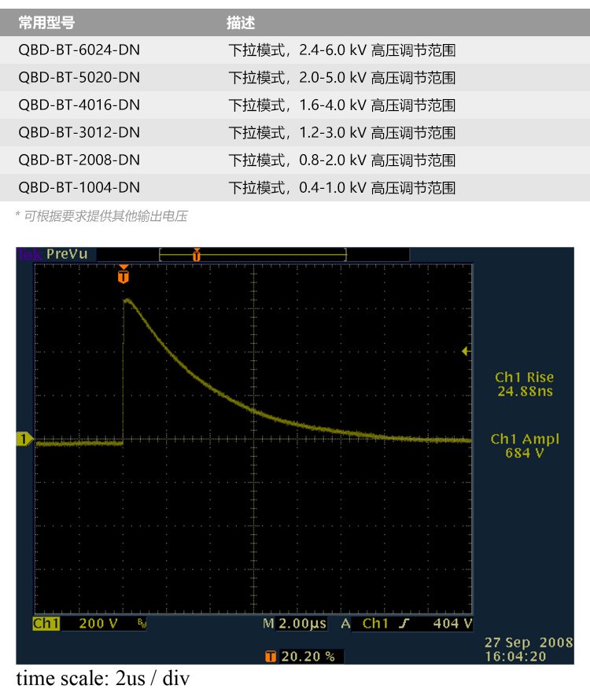Click the 常用型号 column header

[46, 23]
